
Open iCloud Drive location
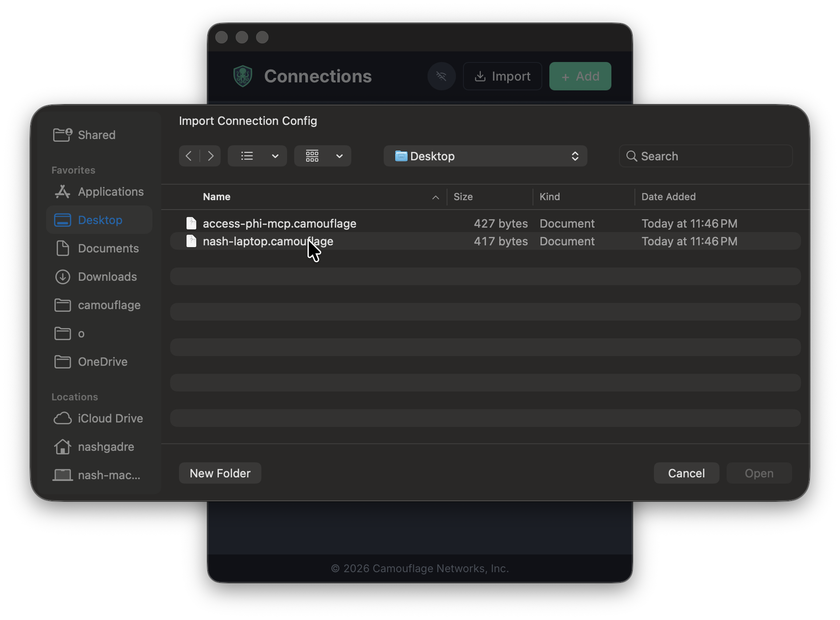click(99, 418)
